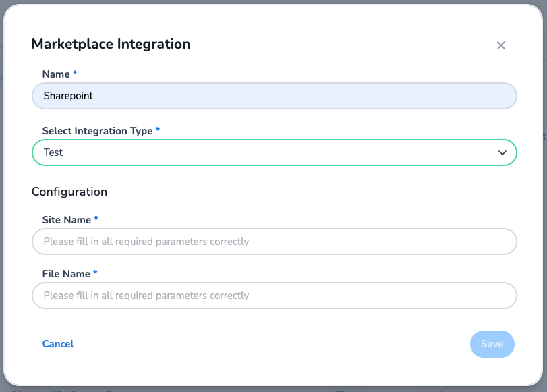The image size is (547, 392).
Task: Click the selected value Test in dropdown
Action: tap(53, 152)
